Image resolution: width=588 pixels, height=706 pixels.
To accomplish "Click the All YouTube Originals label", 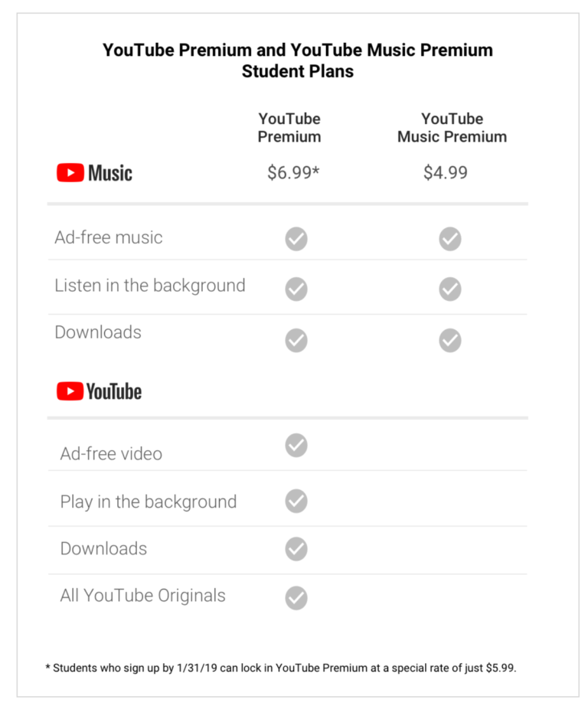I will tap(142, 596).
